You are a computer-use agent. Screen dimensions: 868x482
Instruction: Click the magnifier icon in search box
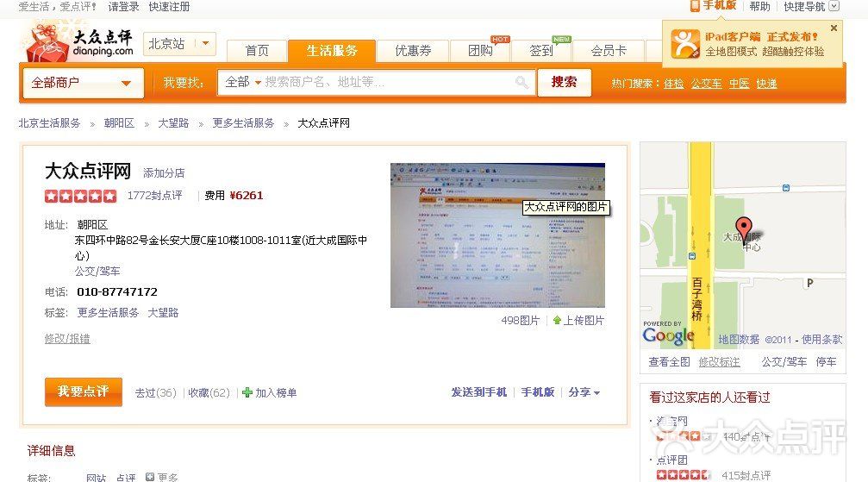click(x=521, y=83)
